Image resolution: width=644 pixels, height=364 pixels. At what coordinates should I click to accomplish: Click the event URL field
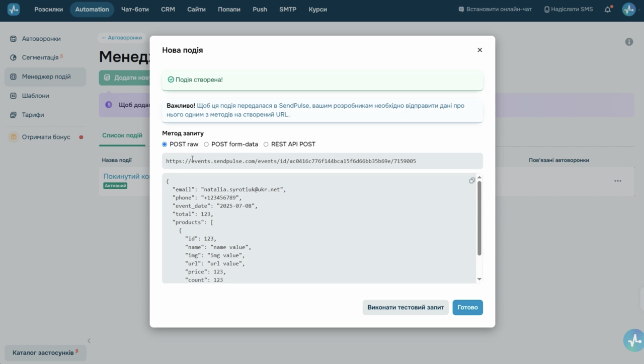323,161
